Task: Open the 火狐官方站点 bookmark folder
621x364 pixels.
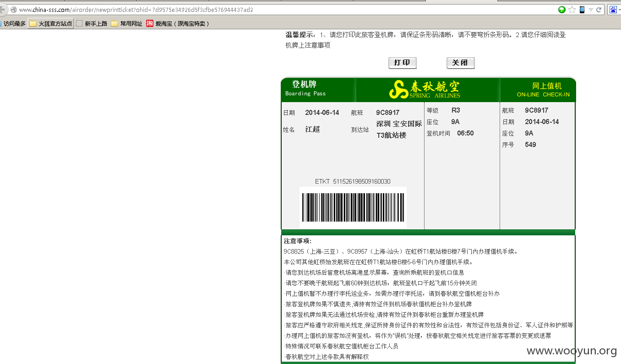Action: tap(51, 23)
